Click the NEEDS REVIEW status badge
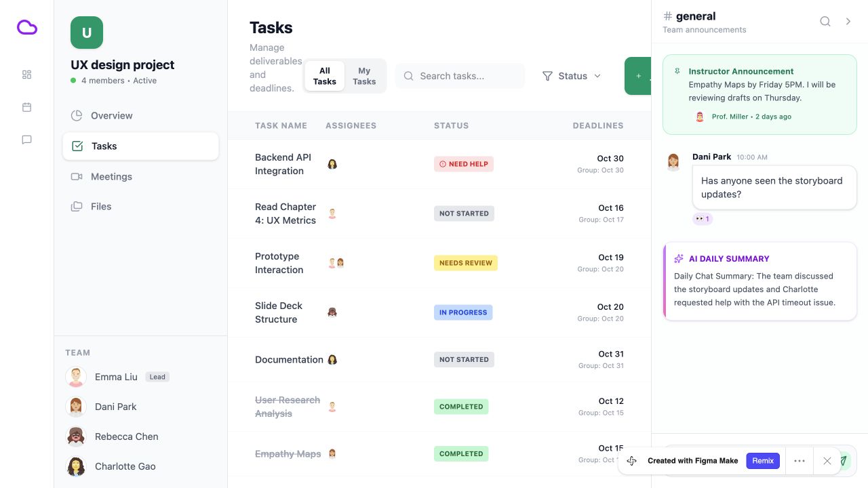 [466, 263]
